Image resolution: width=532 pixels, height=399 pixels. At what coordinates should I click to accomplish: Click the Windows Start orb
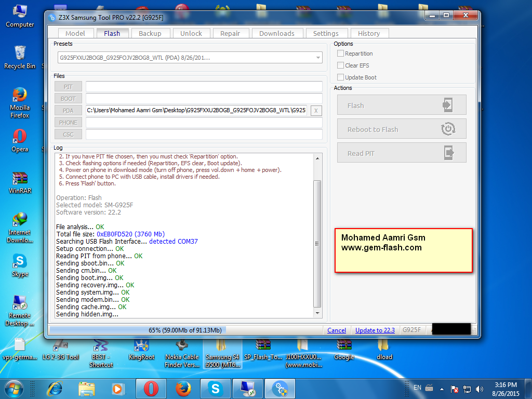pyautogui.click(x=14, y=389)
